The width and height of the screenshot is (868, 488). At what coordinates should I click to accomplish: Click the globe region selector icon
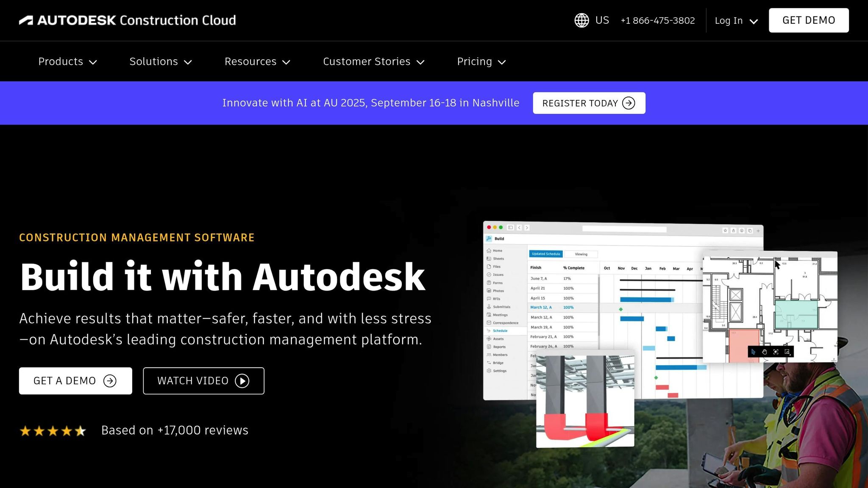pos(581,20)
